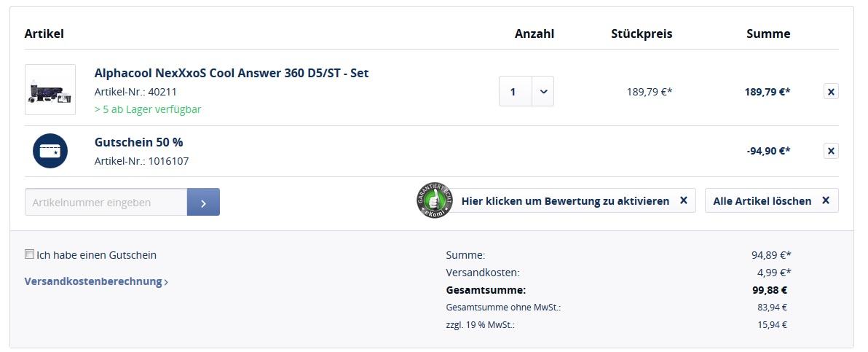Click the 'Anzahl' column header
The height and width of the screenshot is (352, 868).
534,34
